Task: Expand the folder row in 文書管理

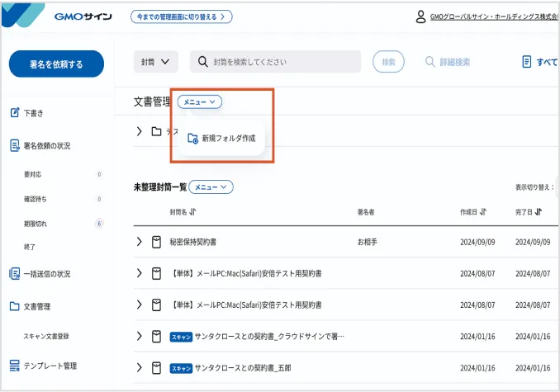Action: click(x=140, y=131)
